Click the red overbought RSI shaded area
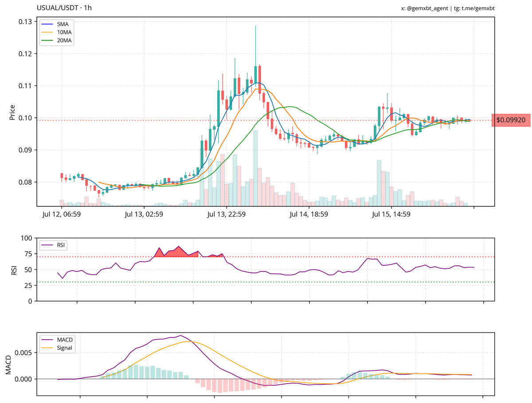532x403 pixels. tap(178, 252)
